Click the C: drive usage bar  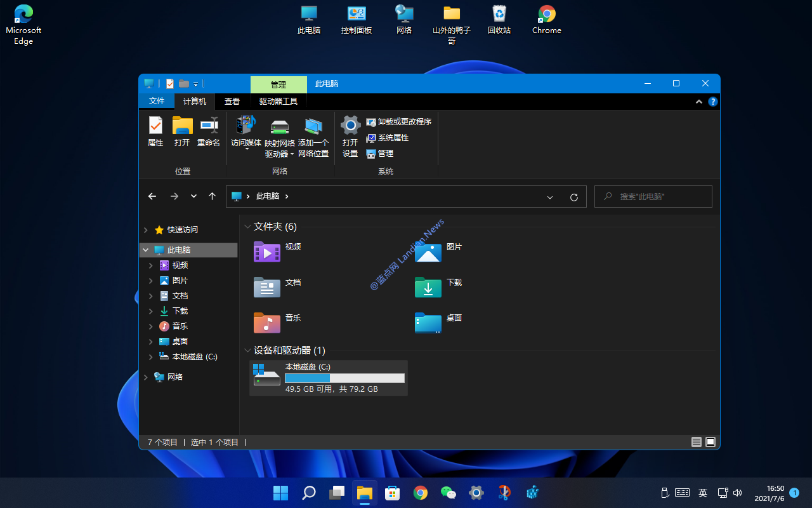click(x=344, y=378)
